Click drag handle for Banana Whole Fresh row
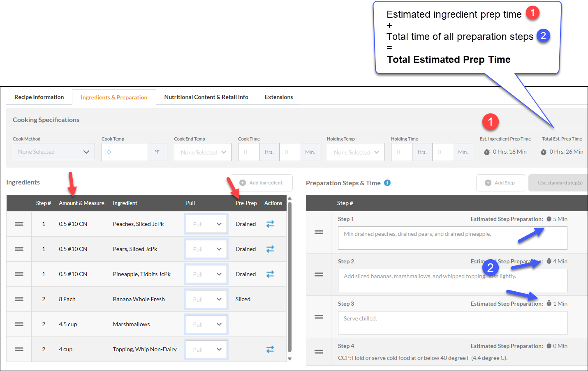The image size is (588, 371). 19,299
